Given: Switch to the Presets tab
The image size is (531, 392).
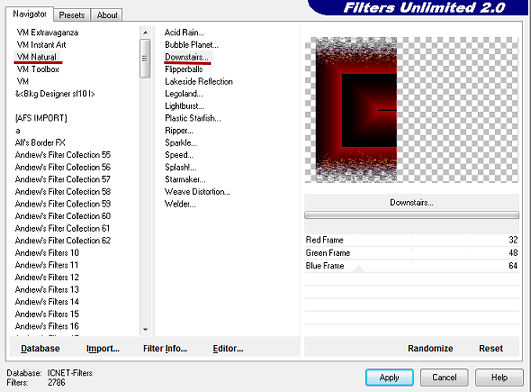Looking at the screenshot, I should 71,15.
